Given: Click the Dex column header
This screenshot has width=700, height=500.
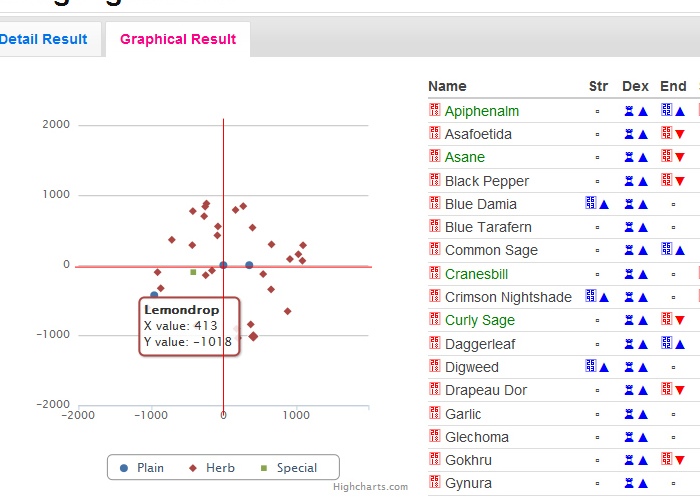Looking at the screenshot, I should click(x=635, y=86).
